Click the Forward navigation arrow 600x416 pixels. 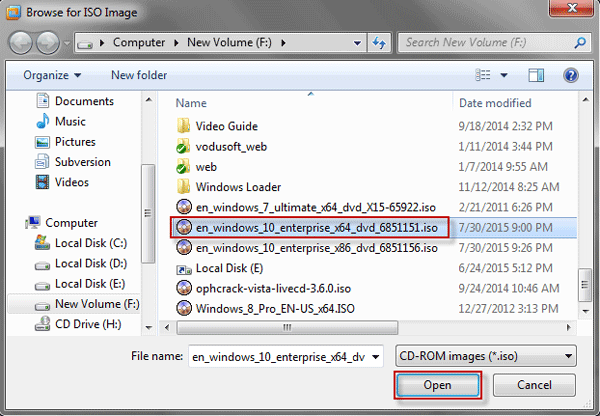click(x=47, y=42)
